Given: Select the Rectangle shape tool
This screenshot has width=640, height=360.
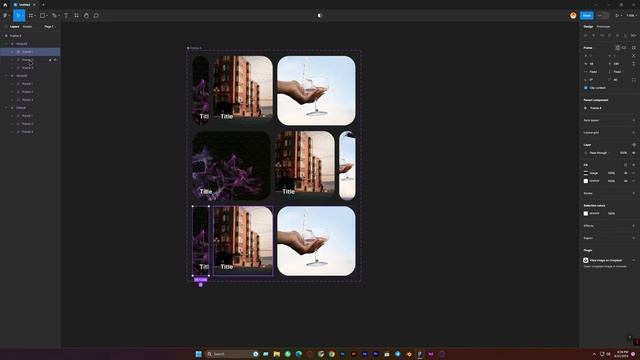Looking at the screenshot, I should pos(42,16).
